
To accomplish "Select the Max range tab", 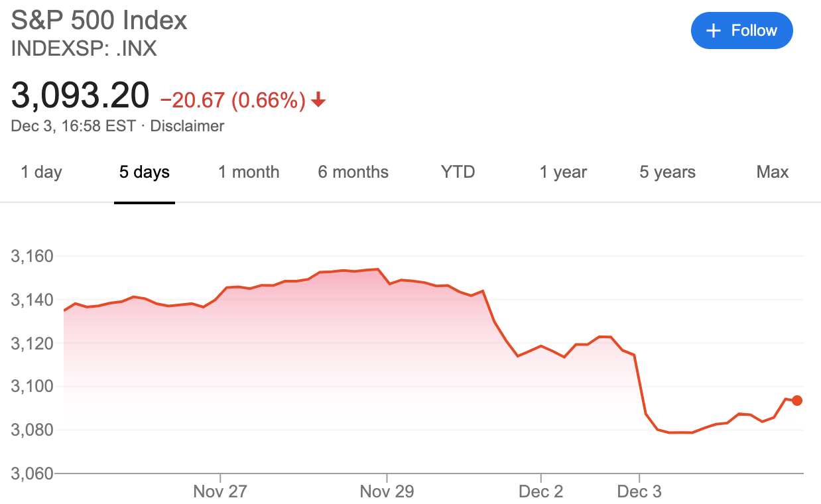I will tap(773, 172).
